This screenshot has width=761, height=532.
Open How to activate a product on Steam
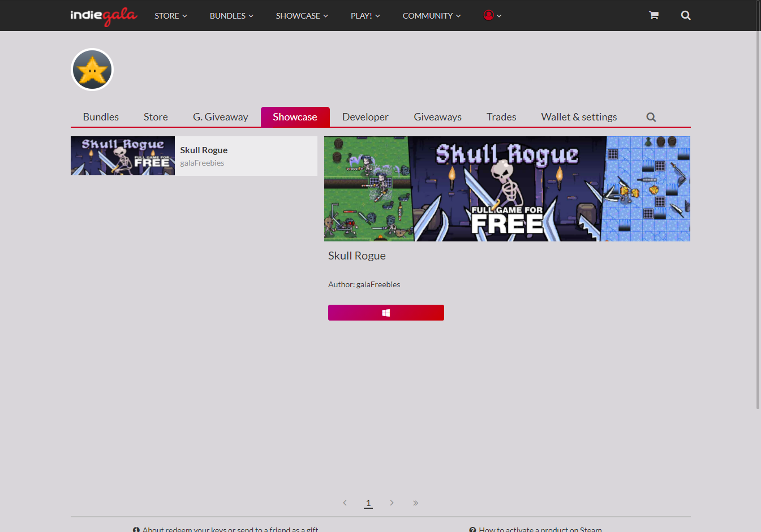pos(535,529)
